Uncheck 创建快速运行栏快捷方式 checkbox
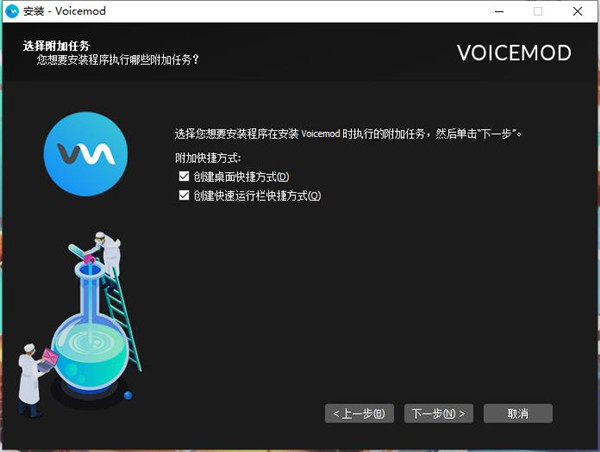600x452 pixels. click(184, 196)
